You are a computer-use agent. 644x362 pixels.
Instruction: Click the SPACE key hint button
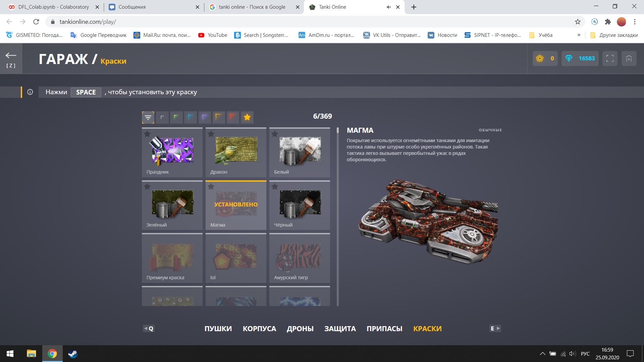(x=86, y=92)
